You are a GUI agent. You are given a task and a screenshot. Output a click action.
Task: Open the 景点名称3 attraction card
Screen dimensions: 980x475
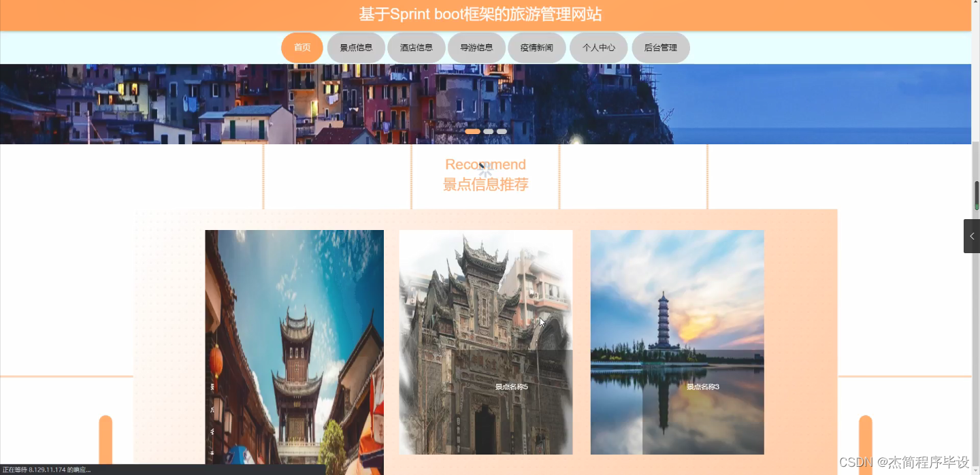(677, 342)
